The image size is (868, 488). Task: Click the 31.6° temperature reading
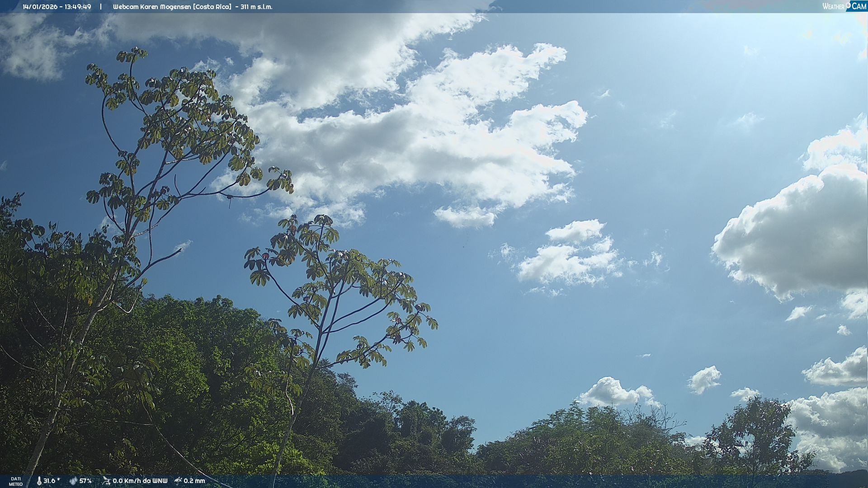[52, 481]
